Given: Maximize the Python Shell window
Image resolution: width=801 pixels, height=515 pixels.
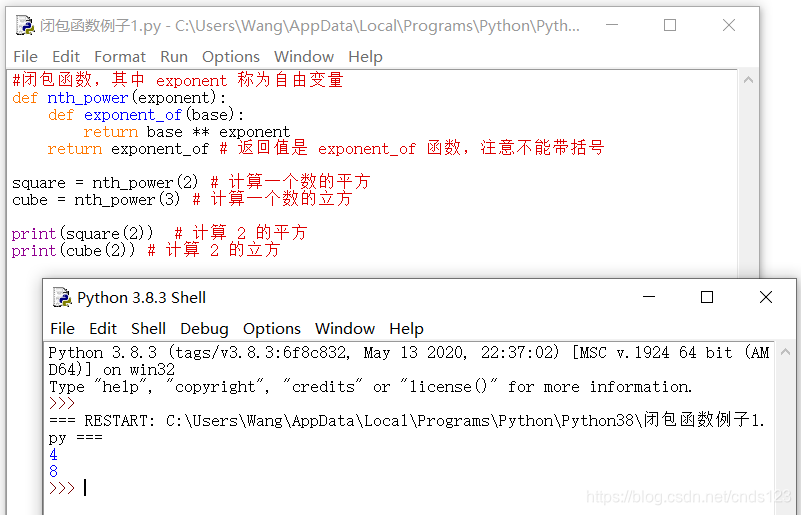Looking at the screenshot, I should tap(706, 297).
